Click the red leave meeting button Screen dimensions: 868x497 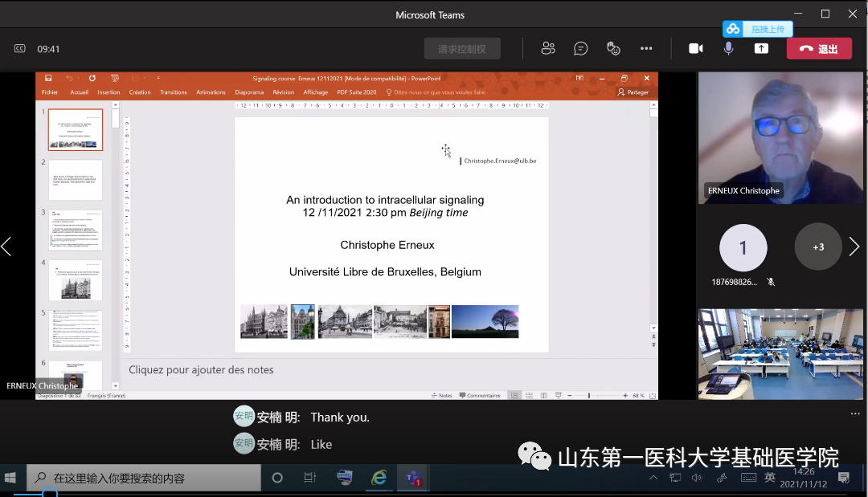pyautogui.click(x=818, y=48)
